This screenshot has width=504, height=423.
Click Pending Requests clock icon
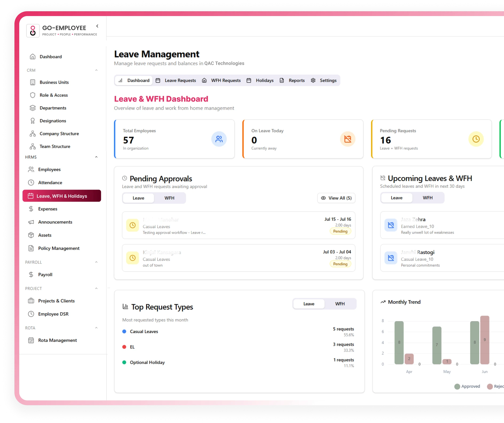tap(476, 139)
